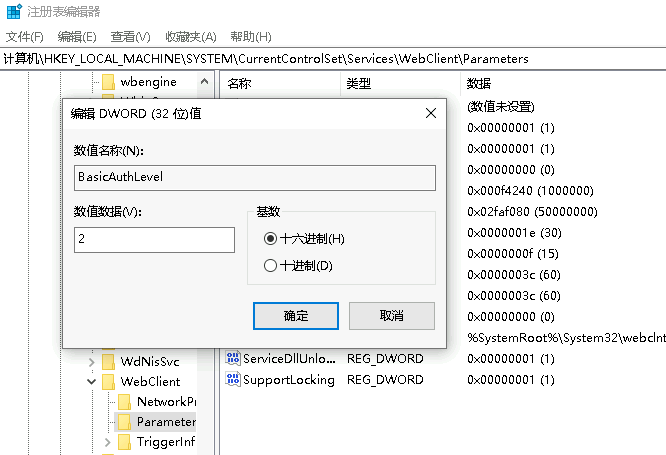The width and height of the screenshot is (666, 455).
Task: Close the Edit DWORD dialog
Action: [x=430, y=114]
